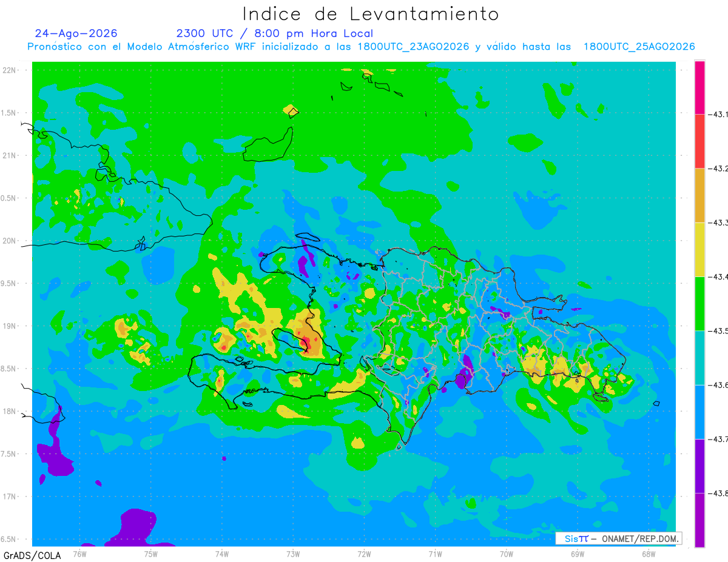Click the '22N' latitude label
The width and height of the screenshot is (728, 562).
pyautogui.click(x=10, y=70)
